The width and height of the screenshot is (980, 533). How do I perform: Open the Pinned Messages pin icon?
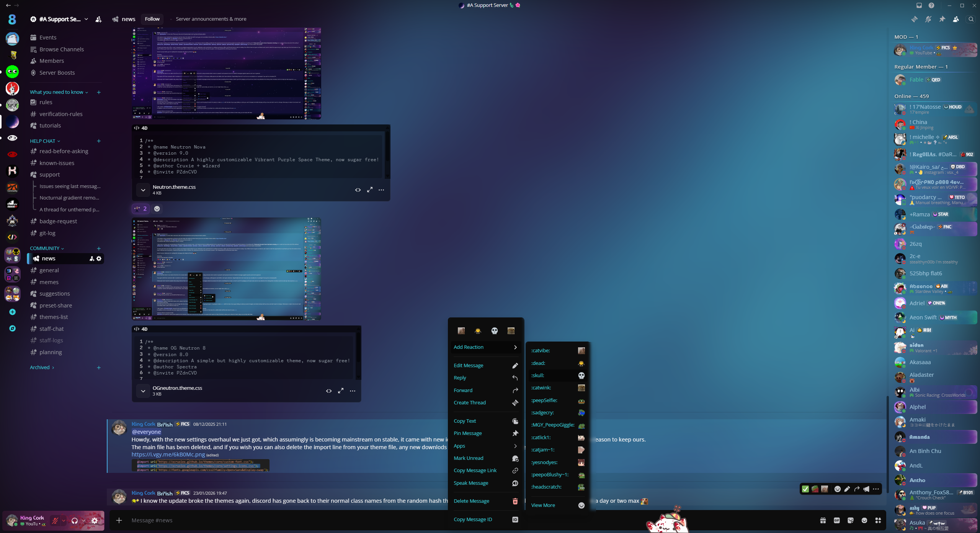pyautogui.click(x=942, y=19)
